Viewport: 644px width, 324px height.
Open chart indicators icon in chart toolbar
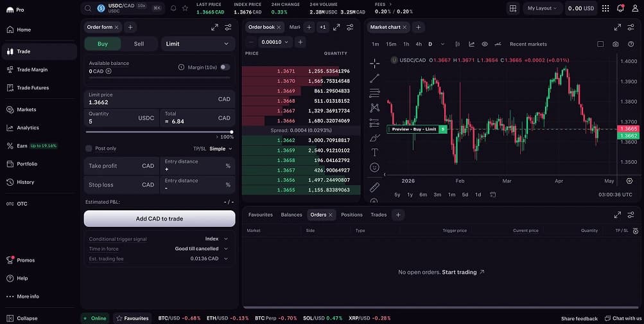click(471, 44)
